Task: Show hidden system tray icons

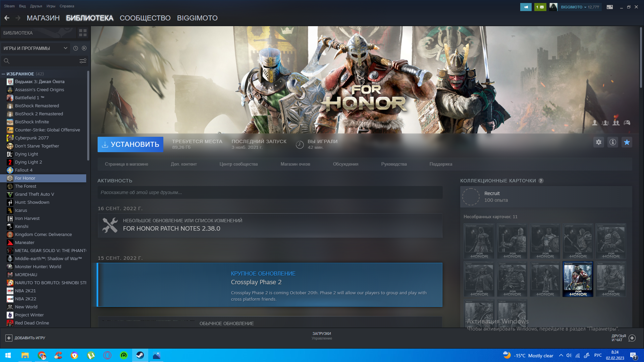Action: pyautogui.click(x=561, y=355)
